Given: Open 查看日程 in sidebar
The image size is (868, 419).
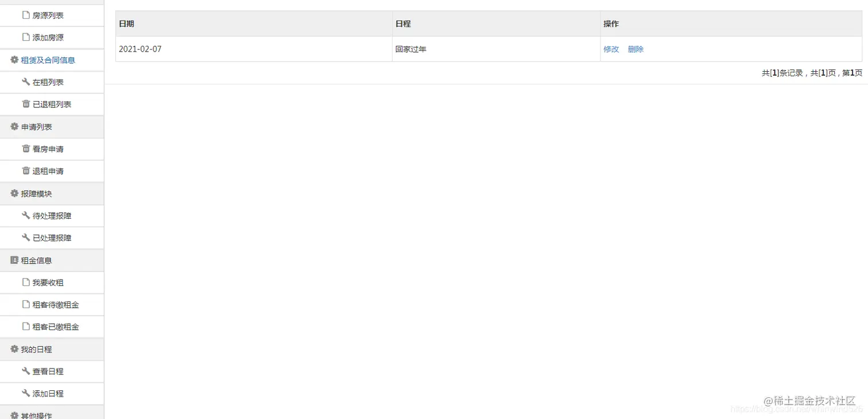Looking at the screenshot, I should tap(52, 371).
